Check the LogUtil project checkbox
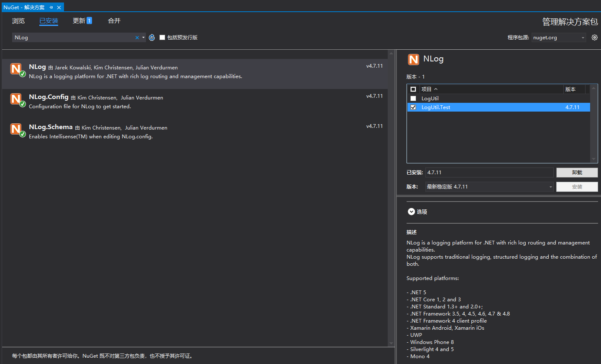Image resolution: width=601 pixels, height=364 pixels. pyautogui.click(x=413, y=99)
